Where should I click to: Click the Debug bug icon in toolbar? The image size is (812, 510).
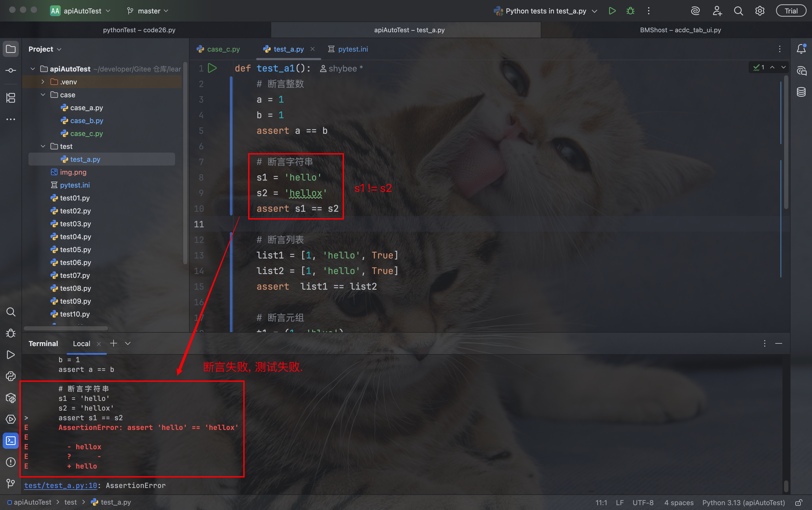click(630, 11)
